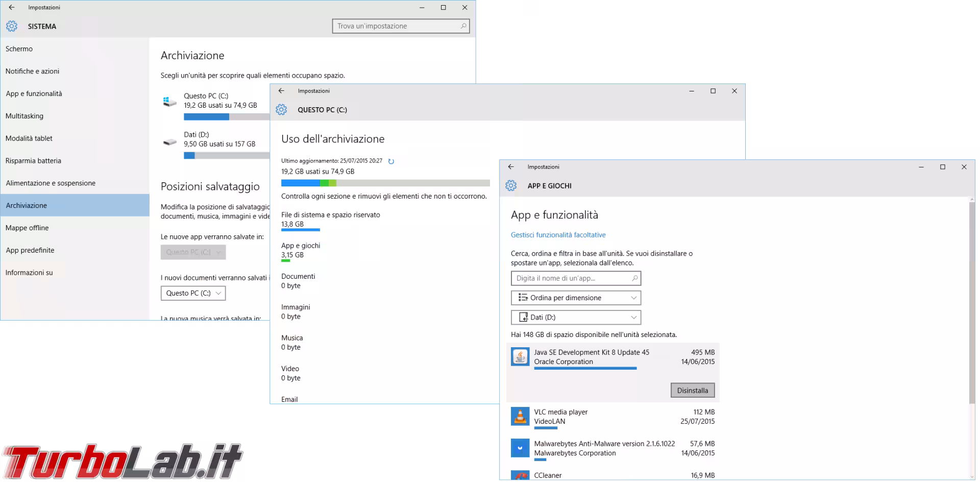Click the gear icon in APP E GIOCHI header
The width and height of the screenshot is (980, 482).
pos(511,186)
